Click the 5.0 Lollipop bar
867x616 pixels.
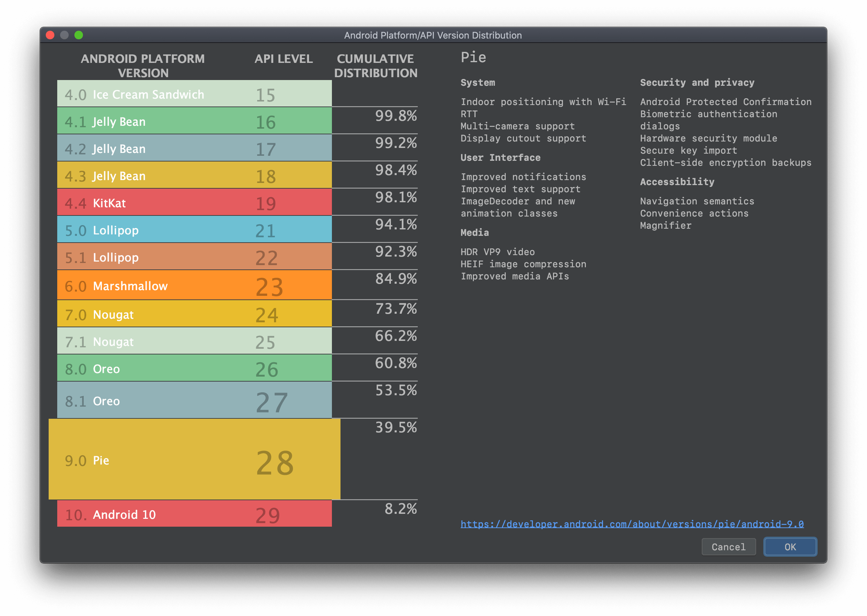click(x=194, y=230)
